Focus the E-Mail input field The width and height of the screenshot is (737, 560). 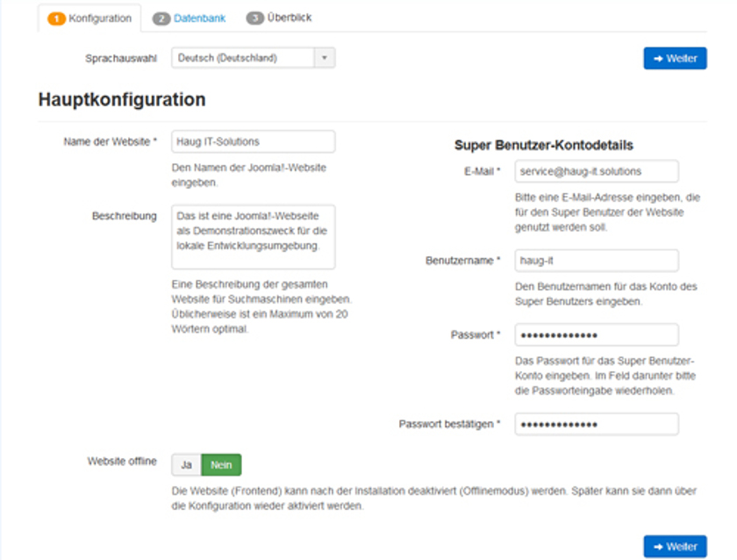pos(597,171)
